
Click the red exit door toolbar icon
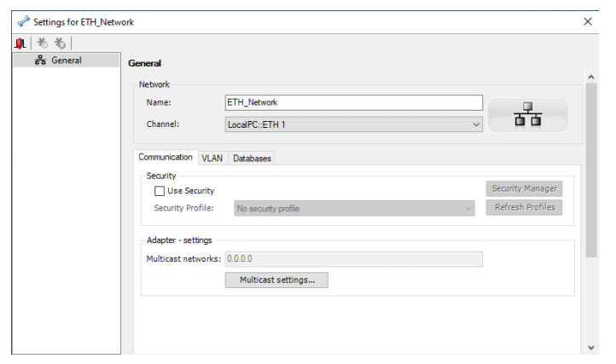point(19,43)
